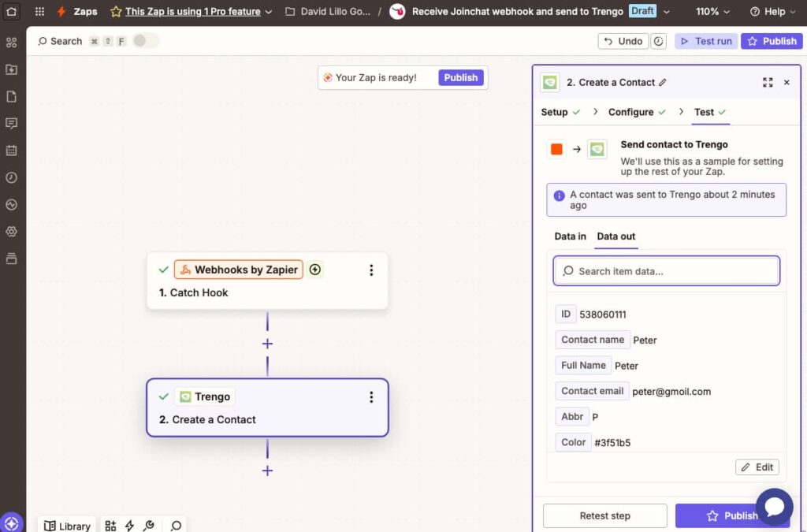The width and height of the screenshot is (807, 532).
Task: Click the Edit button under the data list
Action: point(757,467)
